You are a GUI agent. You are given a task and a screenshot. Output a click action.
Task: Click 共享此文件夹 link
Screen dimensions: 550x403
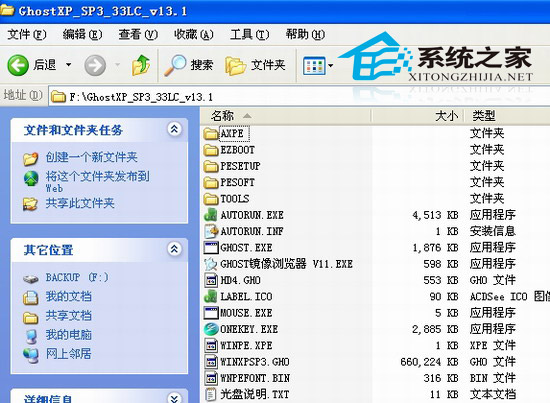coord(80,203)
